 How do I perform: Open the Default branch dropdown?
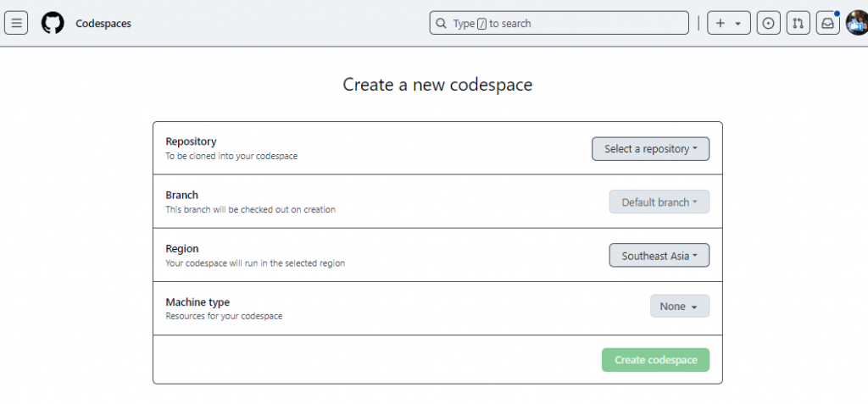pos(659,202)
